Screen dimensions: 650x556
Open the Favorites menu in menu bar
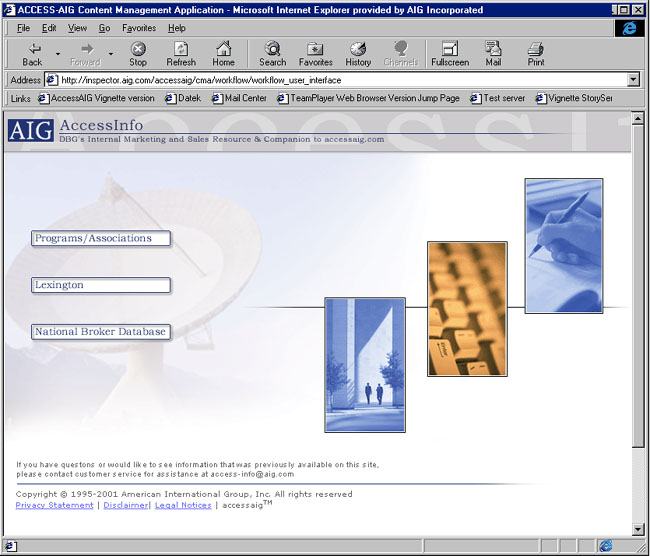coord(139,28)
